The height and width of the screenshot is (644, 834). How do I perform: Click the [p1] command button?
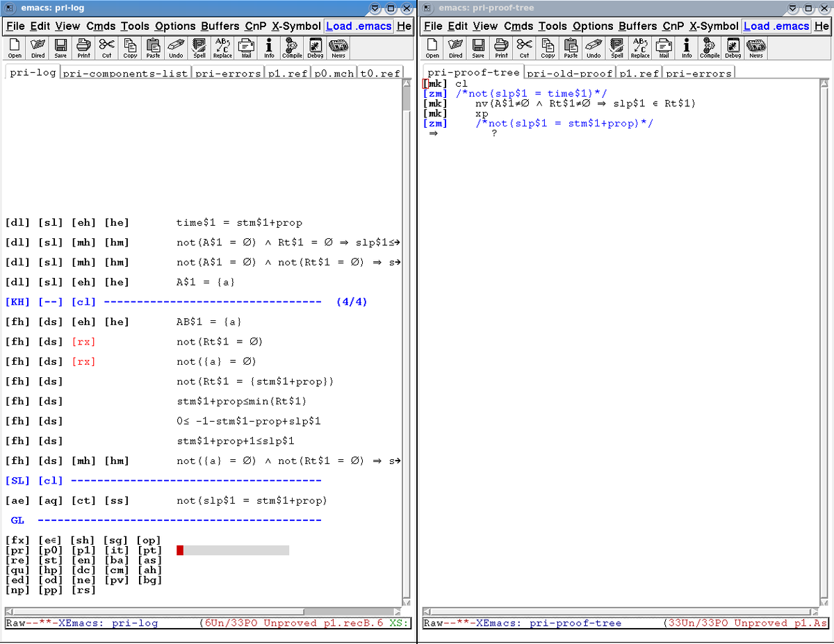tap(83, 550)
